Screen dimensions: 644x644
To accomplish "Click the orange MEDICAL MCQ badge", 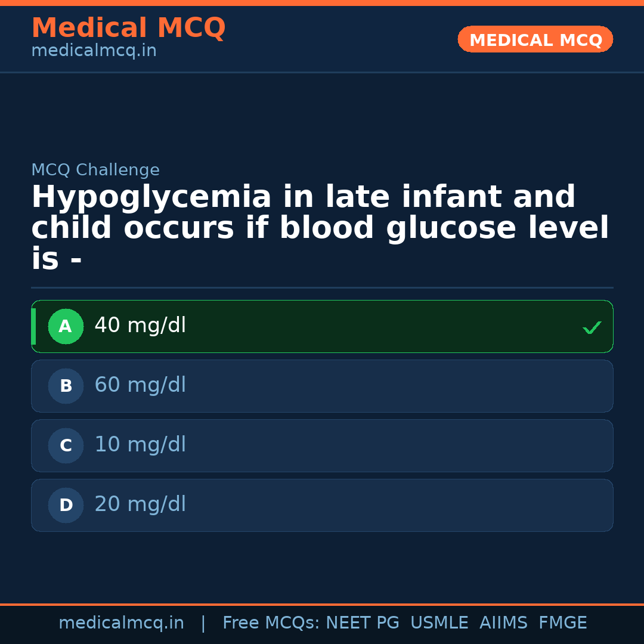I will (535, 40).
